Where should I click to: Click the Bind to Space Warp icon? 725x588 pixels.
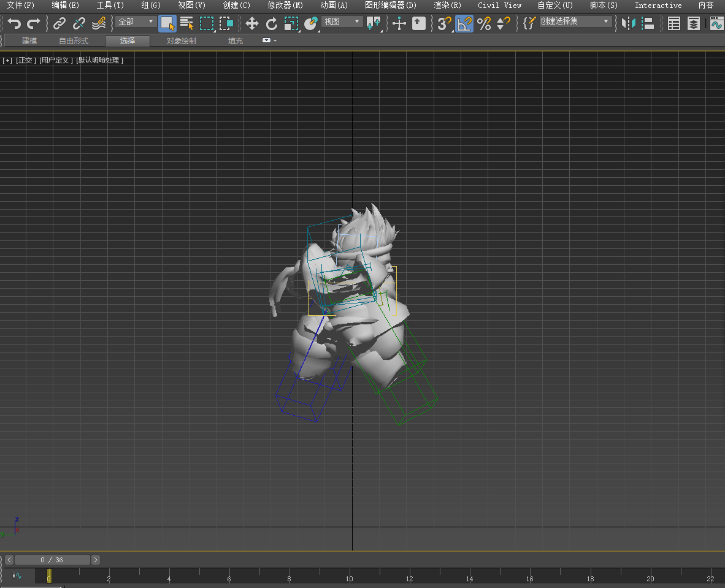(99, 23)
